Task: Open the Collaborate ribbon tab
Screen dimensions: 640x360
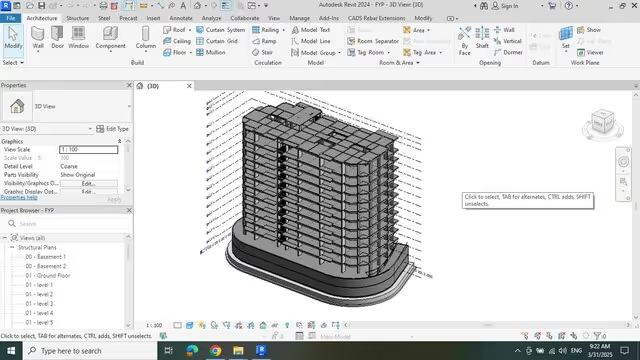Action: (244, 18)
